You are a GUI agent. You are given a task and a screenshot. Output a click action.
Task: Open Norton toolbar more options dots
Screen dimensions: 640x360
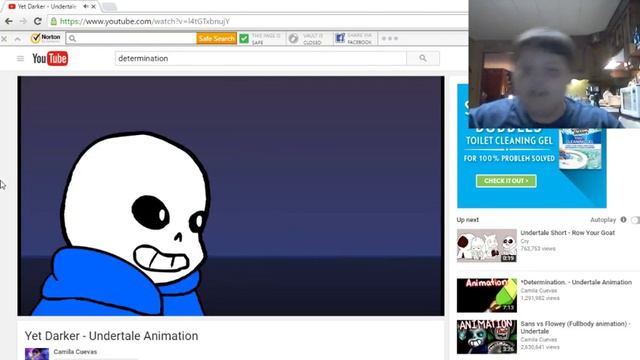pos(390,38)
